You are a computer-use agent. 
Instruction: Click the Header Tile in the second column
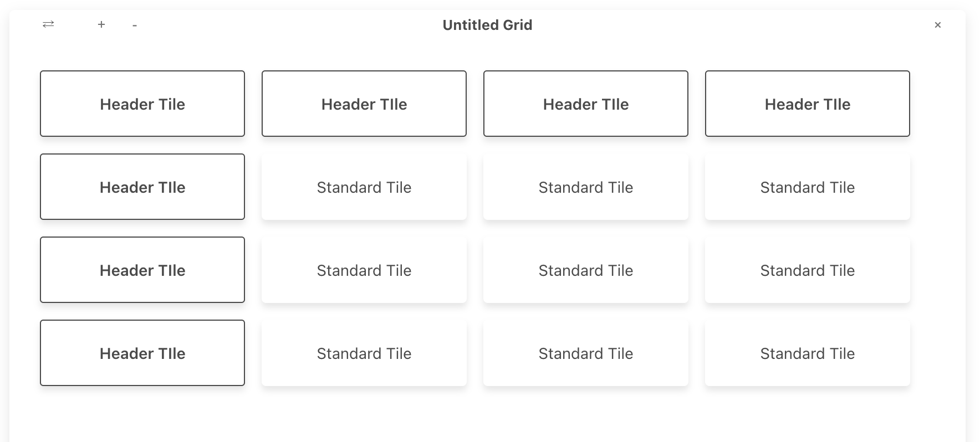(x=364, y=104)
